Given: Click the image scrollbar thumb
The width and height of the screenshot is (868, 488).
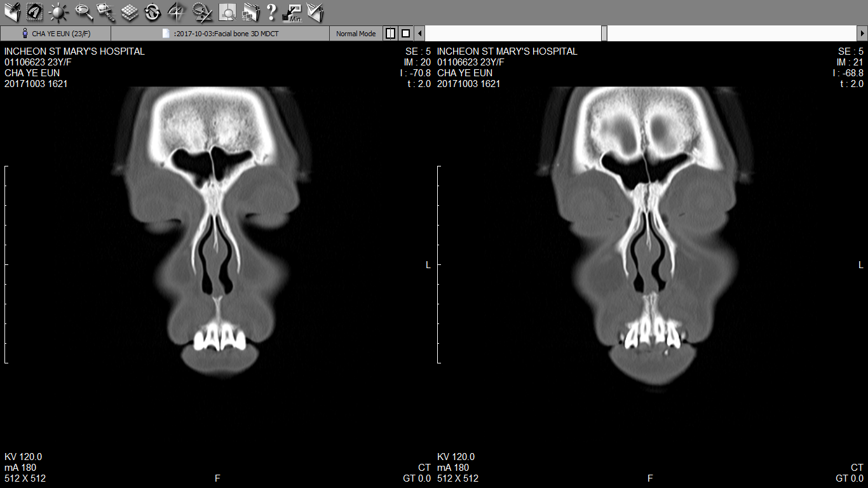Looking at the screenshot, I should click(604, 33).
